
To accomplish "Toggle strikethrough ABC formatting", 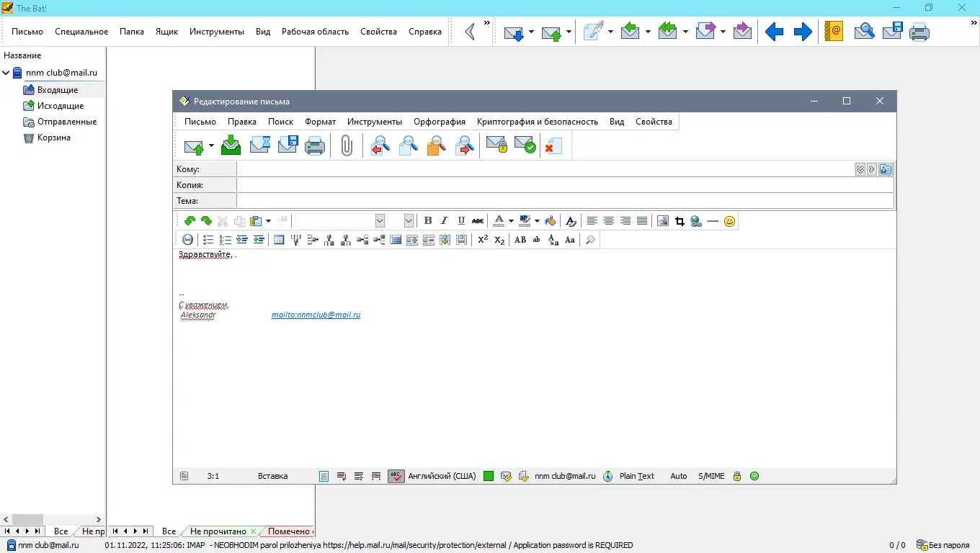I will point(478,221).
